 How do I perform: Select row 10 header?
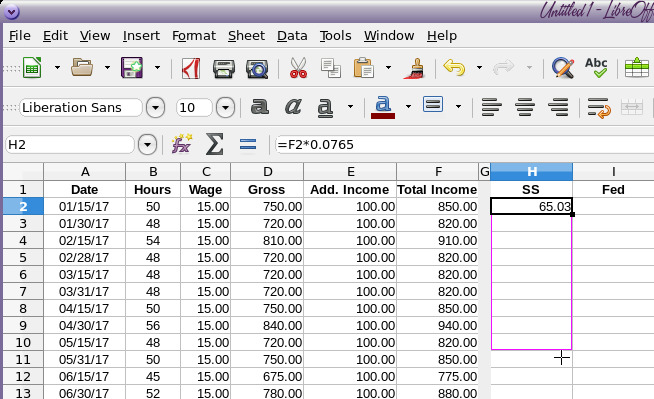click(x=23, y=342)
